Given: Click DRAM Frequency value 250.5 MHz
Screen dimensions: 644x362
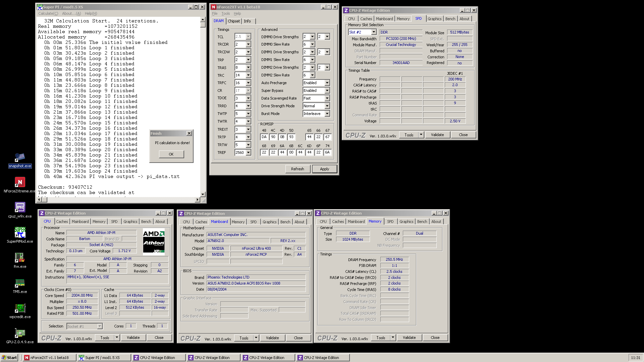Looking at the screenshot, I should (394, 259).
